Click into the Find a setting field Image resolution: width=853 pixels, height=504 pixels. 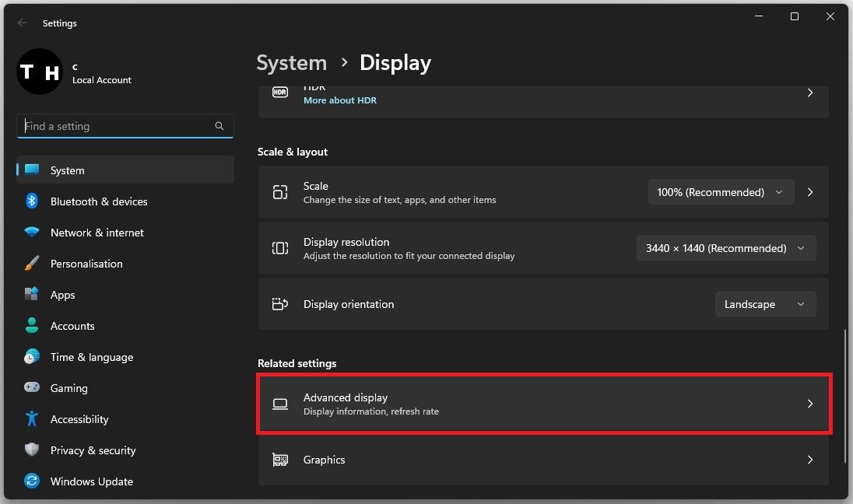pyautogui.click(x=117, y=126)
